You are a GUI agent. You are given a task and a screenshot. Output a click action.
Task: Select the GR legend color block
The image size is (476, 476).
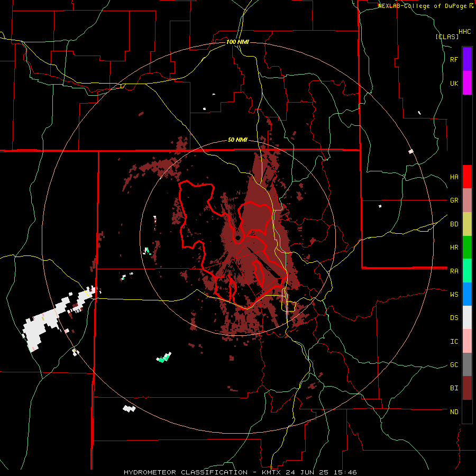[x=467, y=200]
